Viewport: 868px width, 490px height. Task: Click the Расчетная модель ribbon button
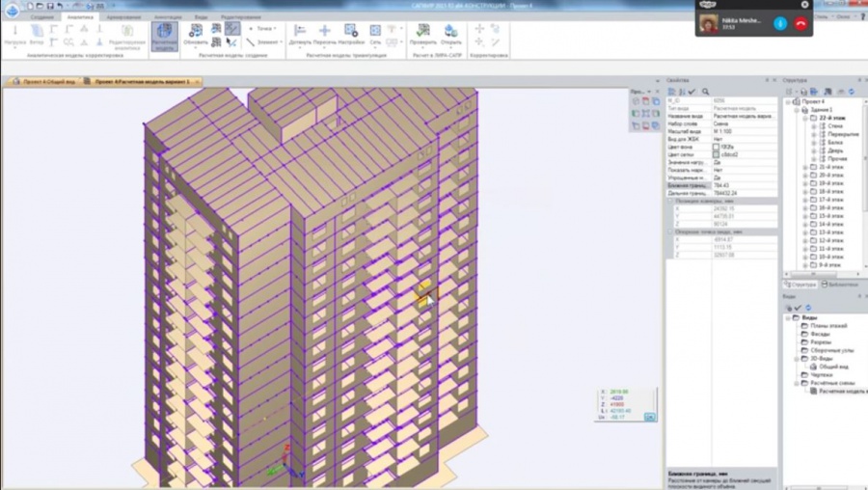click(x=163, y=35)
